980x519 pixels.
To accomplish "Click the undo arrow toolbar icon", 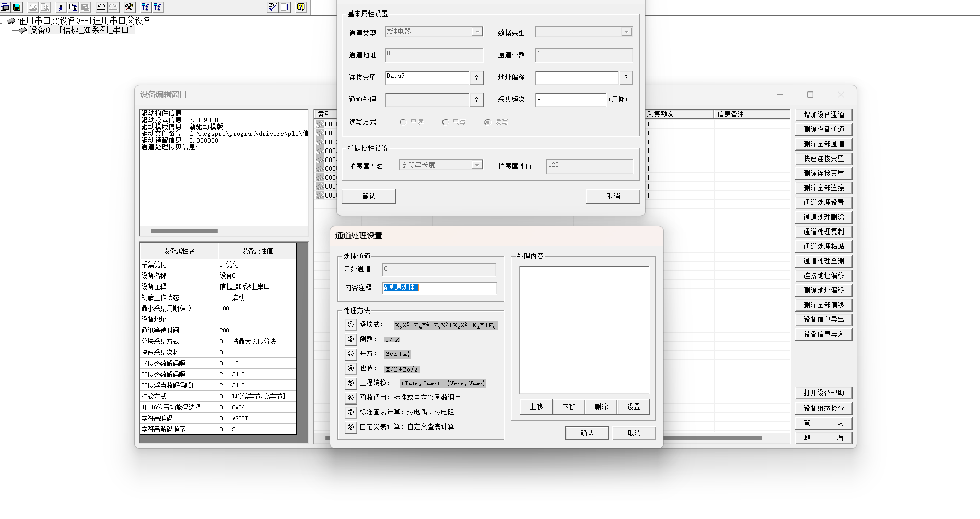I will click(101, 7).
